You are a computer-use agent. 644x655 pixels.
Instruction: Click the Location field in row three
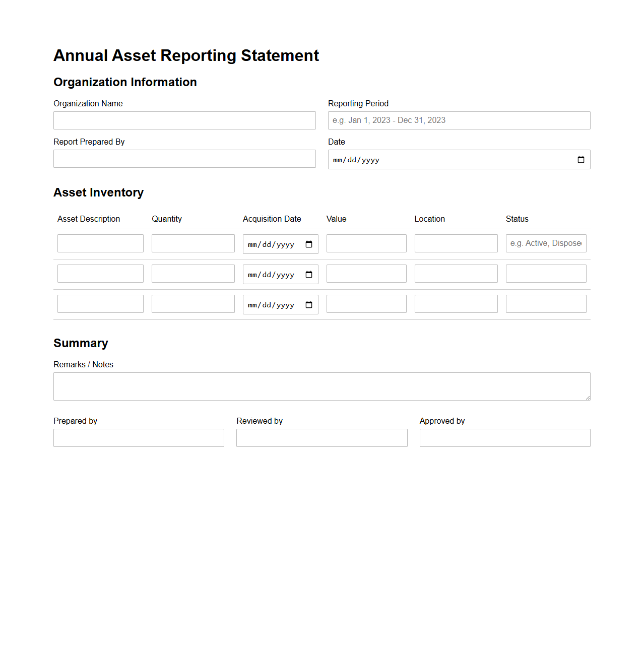456,303
